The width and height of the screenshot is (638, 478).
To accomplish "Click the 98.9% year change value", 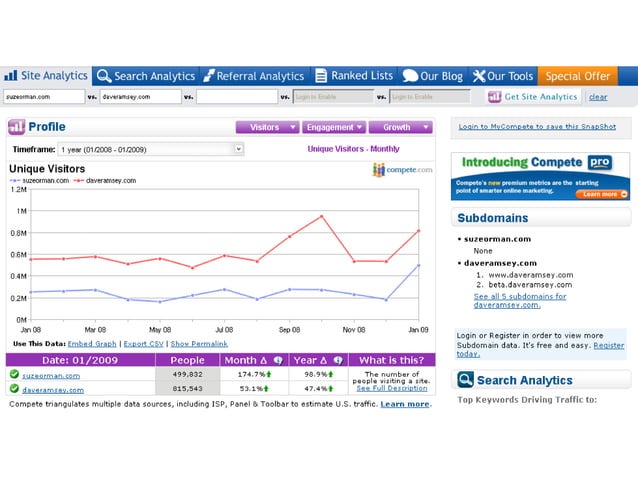I will click(x=316, y=374).
